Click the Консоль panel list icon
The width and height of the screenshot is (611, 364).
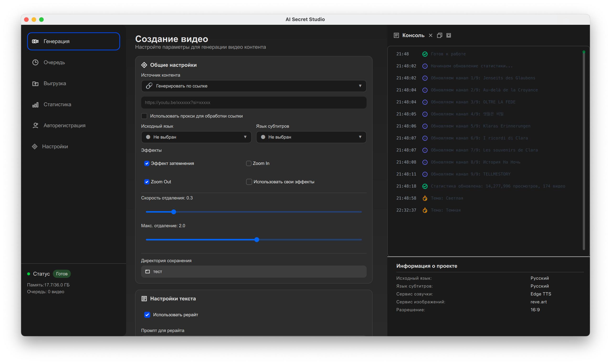click(x=396, y=35)
